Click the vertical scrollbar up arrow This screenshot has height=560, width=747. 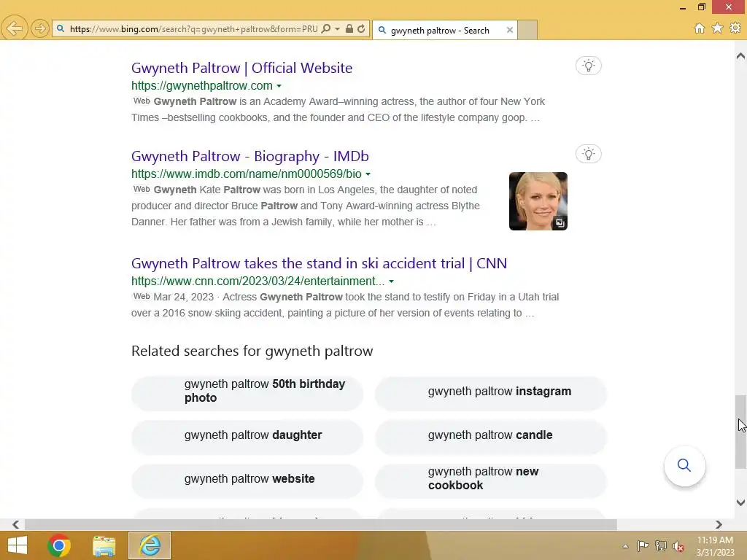(740, 55)
